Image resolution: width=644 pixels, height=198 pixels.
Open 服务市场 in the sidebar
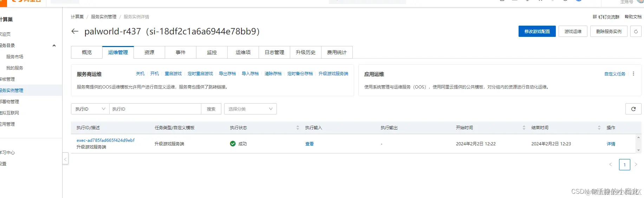coord(15,57)
